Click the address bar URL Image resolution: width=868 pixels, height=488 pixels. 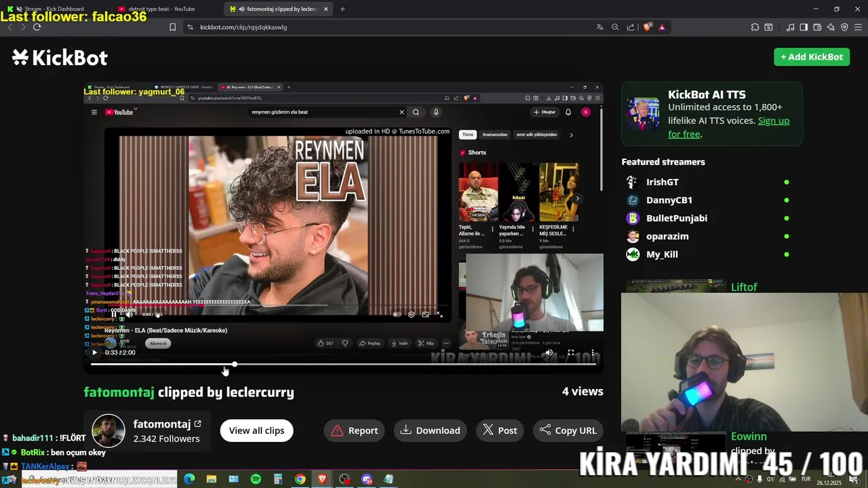243,27
